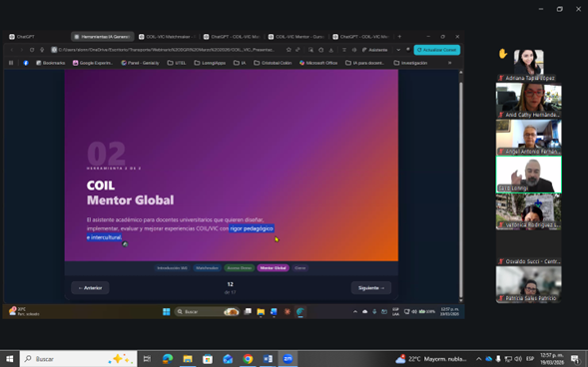This screenshot has width=588, height=367.
Task: Switch to the COIL-VIC Matchmaker browser tab
Action: (x=168, y=37)
